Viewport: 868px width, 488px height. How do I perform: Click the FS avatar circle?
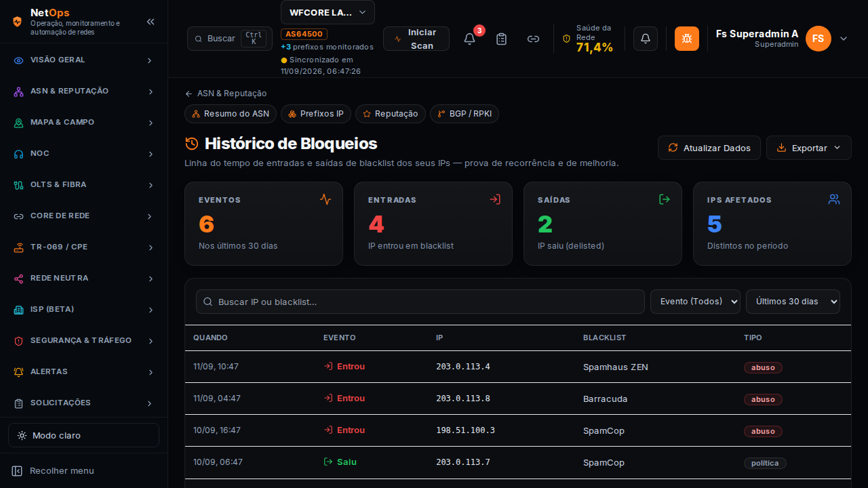(818, 39)
